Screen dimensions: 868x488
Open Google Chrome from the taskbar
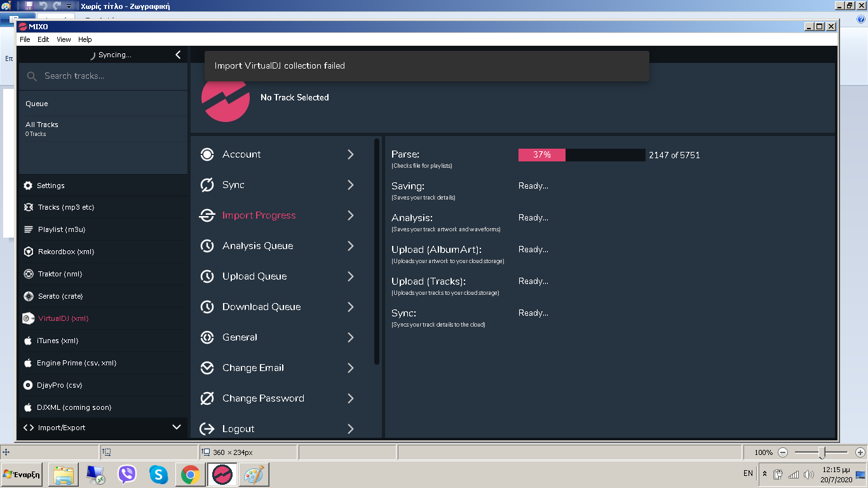click(x=190, y=475)
